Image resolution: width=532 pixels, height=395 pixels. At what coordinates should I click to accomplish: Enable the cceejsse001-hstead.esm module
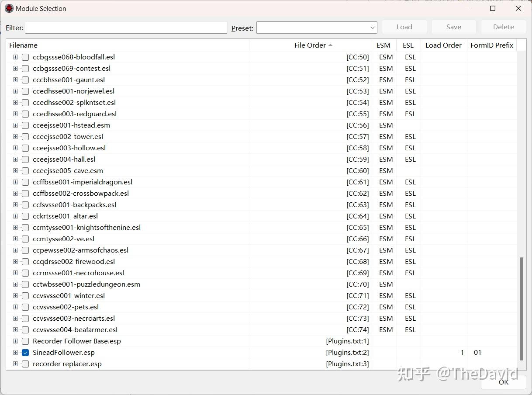coord(25,125)
